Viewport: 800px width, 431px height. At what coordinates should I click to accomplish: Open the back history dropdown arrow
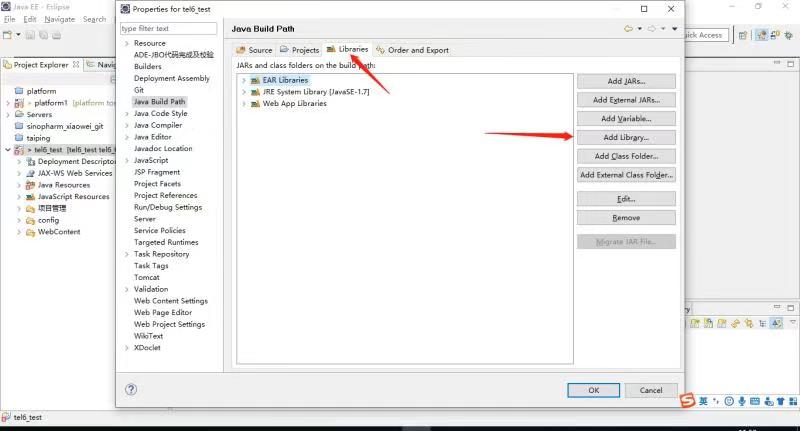(x=640, y=29)
